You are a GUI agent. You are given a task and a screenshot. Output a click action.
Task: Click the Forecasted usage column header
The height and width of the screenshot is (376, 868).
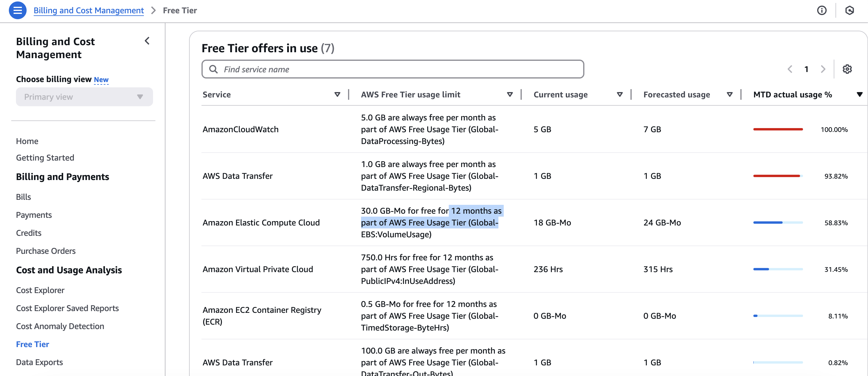tap(677, 94)
